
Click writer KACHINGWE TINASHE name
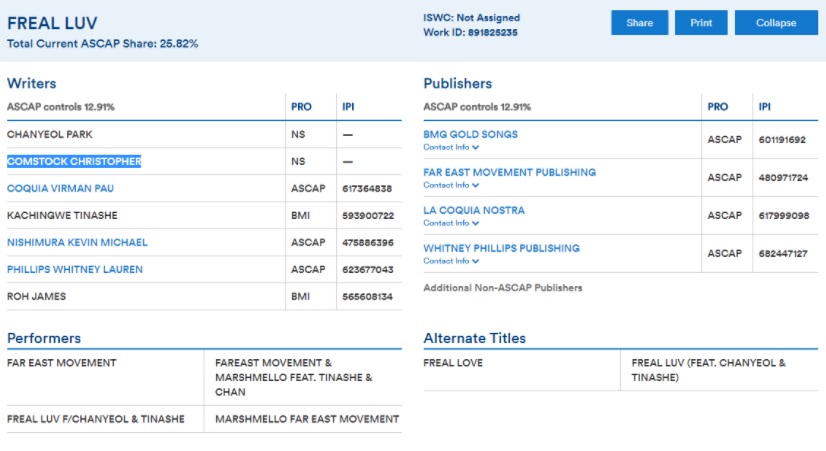click(62, 215)
